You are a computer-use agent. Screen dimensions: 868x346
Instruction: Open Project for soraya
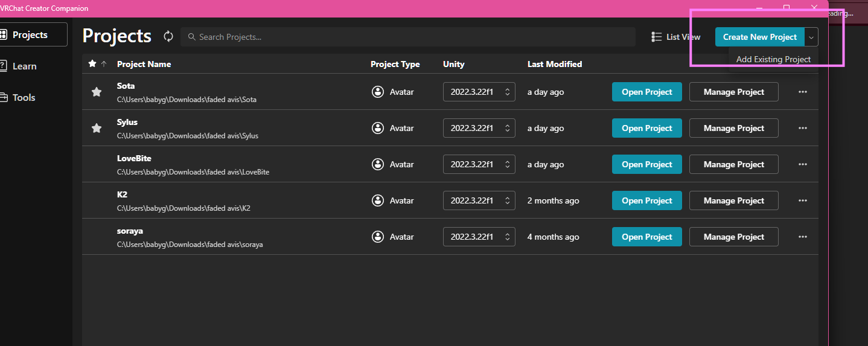click(x=647, y=237)
